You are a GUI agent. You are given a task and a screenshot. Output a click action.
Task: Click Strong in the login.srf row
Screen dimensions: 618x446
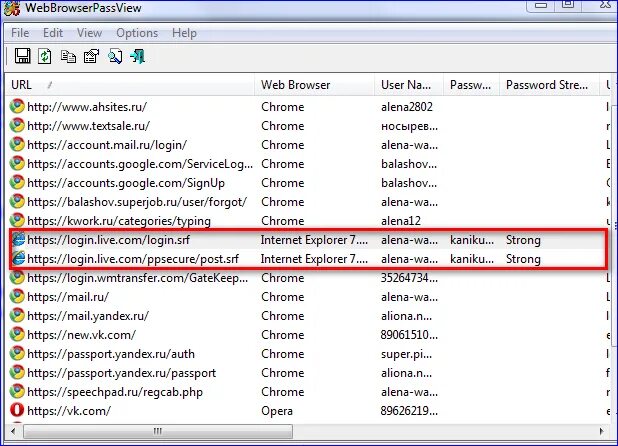tap(523, 240)
